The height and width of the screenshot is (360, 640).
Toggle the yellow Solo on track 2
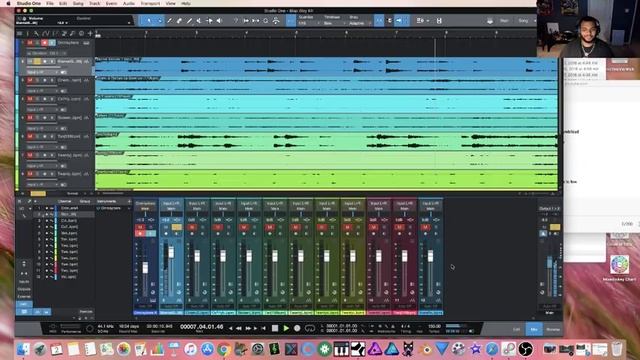click(37, 61)
